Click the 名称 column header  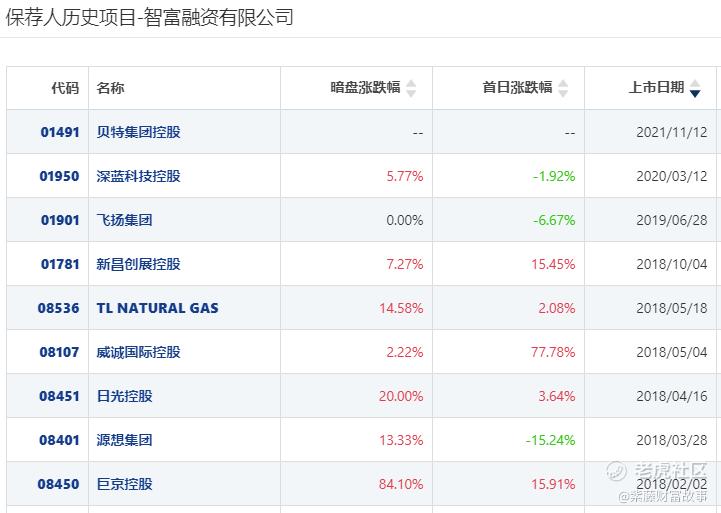(x=110, y=87)
